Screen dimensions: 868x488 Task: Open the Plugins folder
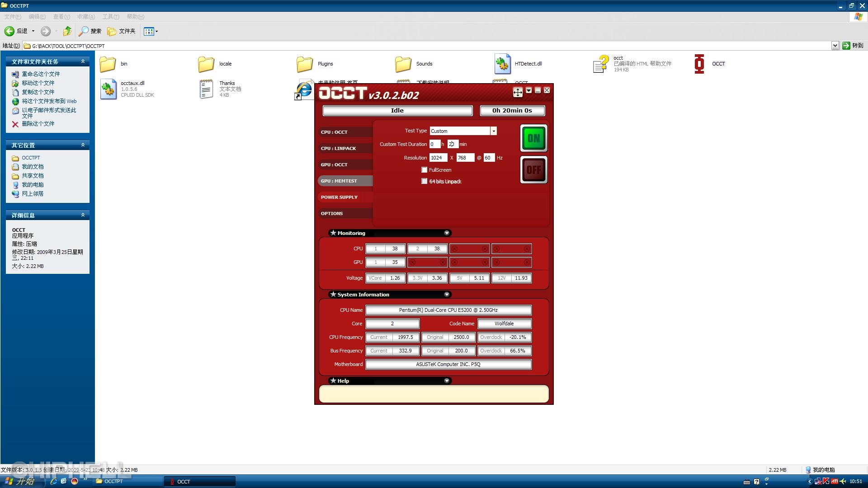(x=305, y=64)
